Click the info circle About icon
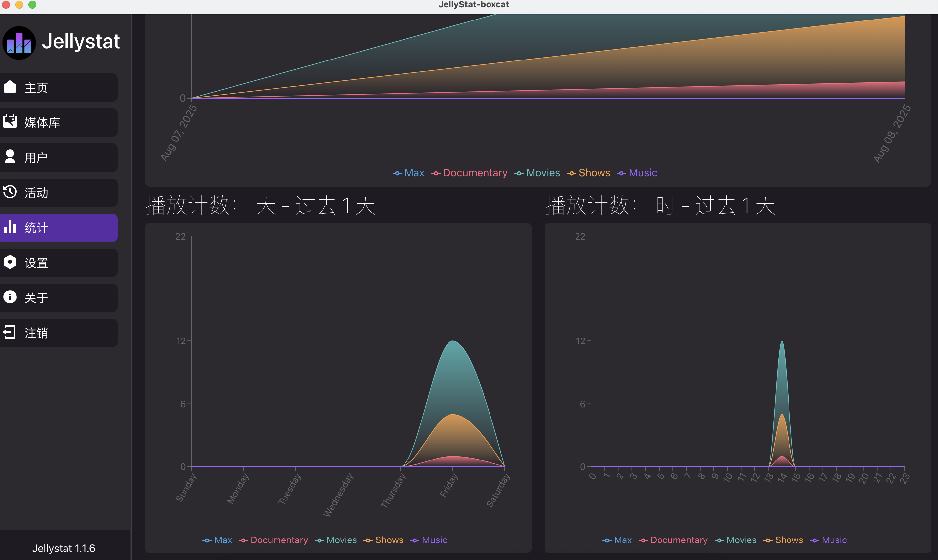 pos(10,297)
